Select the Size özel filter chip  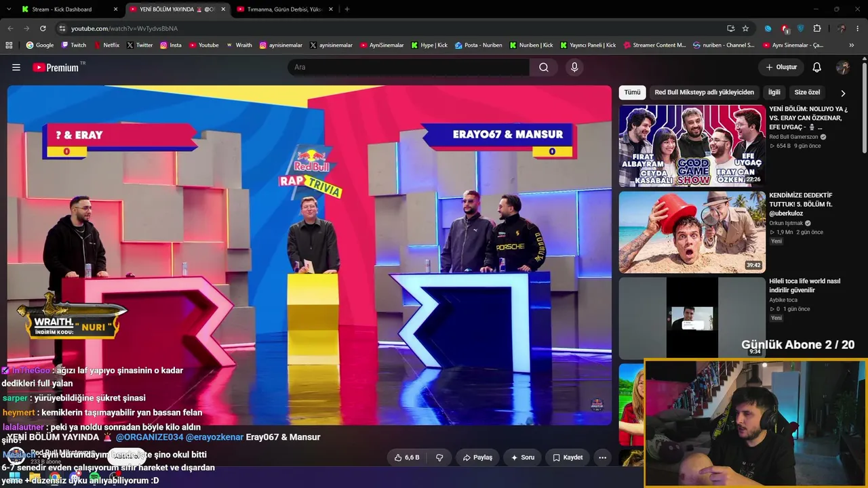[807, 93]
